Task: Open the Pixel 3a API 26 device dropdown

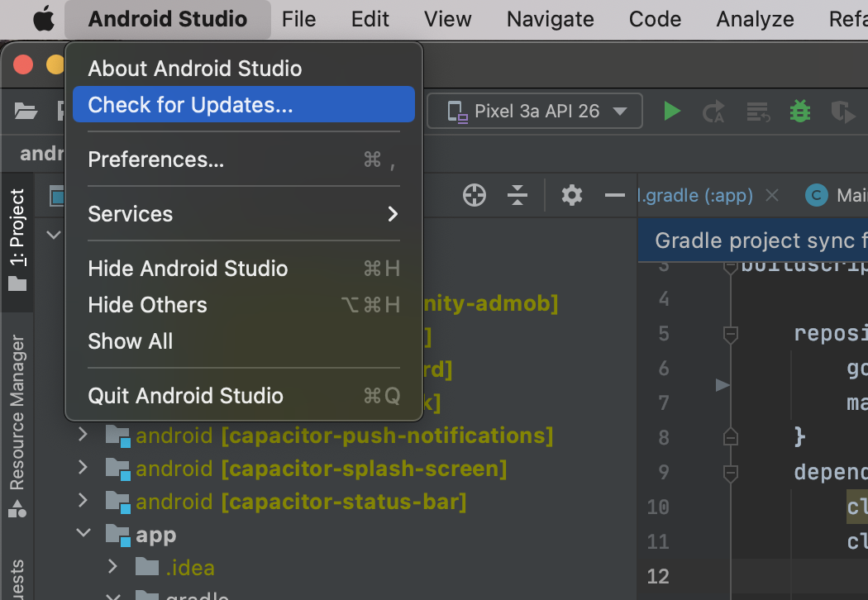Action: [534, 110]
